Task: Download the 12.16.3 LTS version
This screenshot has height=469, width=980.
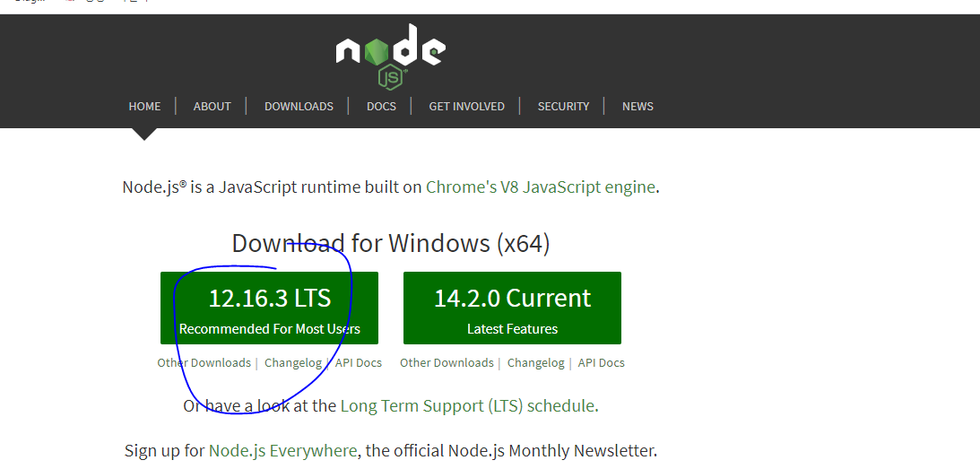Action: 269,308
